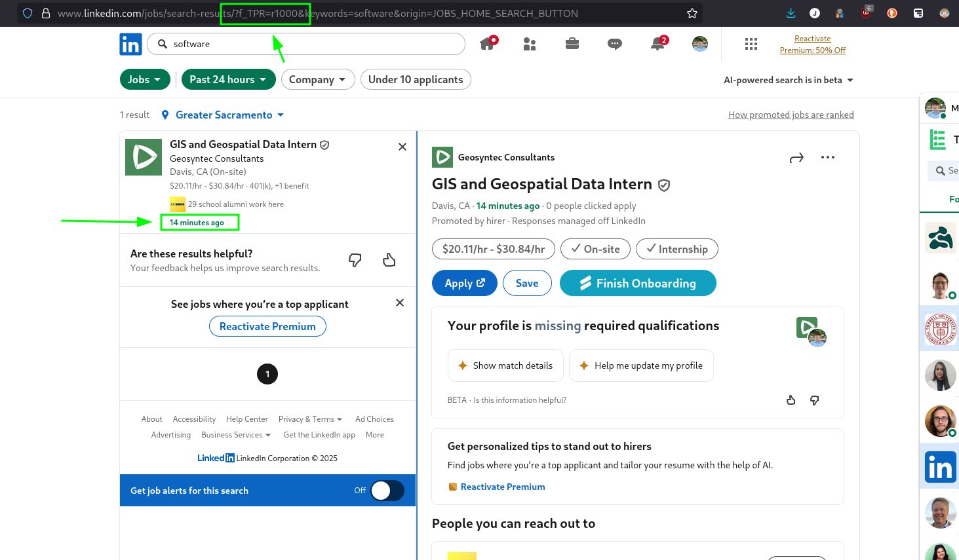Open the job's more options dots
Screen dimensions: 959x560
click(828, 157)
